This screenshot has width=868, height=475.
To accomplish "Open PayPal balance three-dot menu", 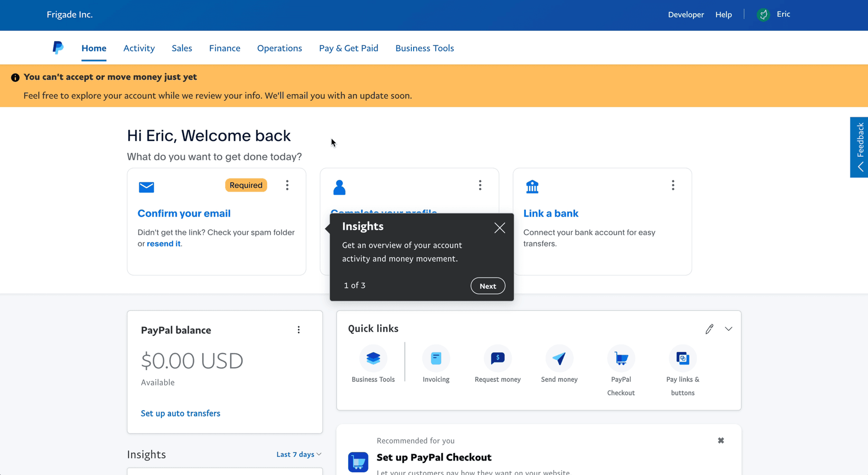I will tap(298, 330).
